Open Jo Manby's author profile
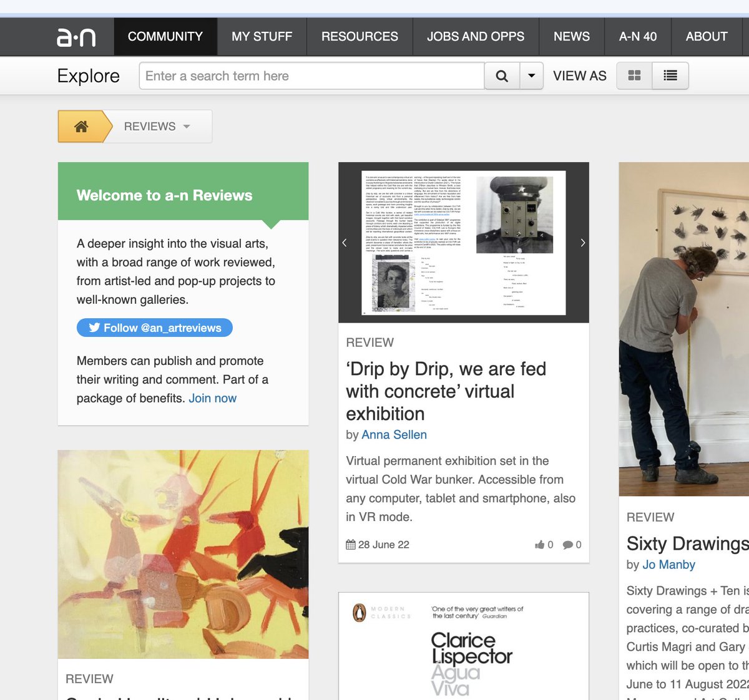The width and height of the screenshot is (749, 700). click(x=668, y=565)
